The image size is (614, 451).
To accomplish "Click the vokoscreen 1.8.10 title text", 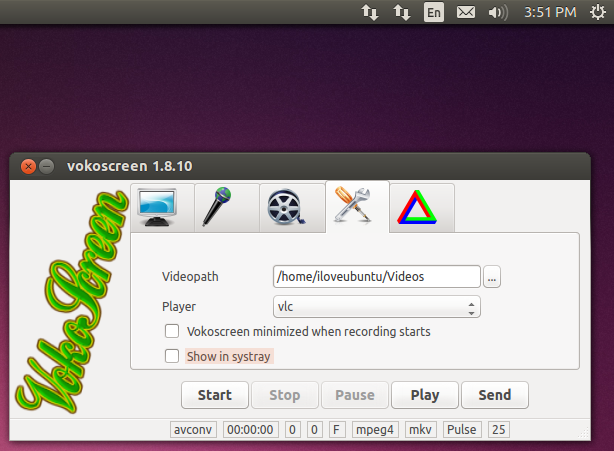I will click(130, 166).
